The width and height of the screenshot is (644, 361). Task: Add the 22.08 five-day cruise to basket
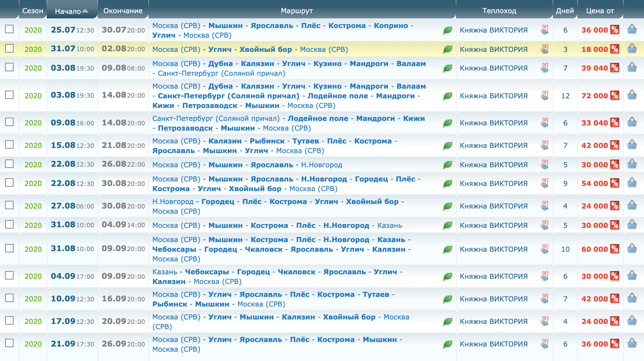632,164
